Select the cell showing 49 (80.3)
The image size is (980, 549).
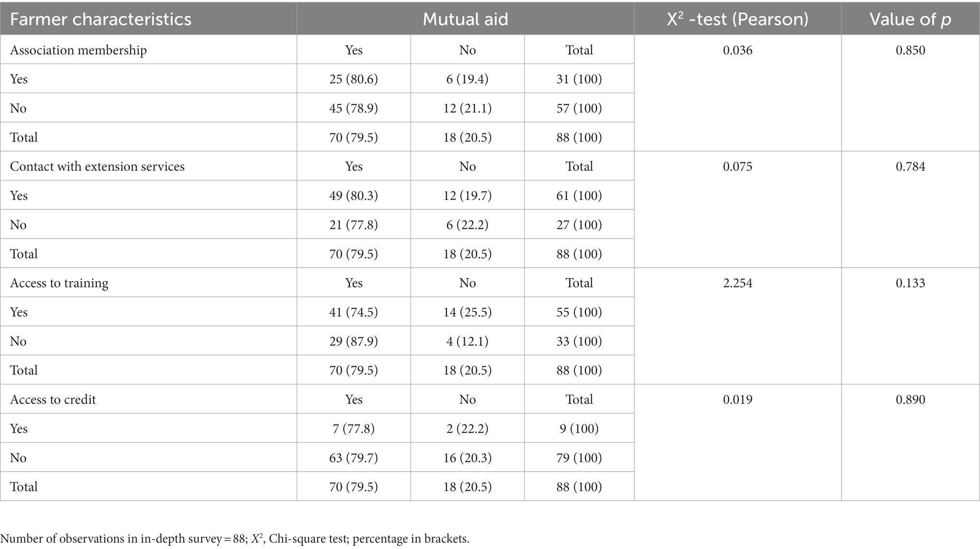tap(354, 195)
